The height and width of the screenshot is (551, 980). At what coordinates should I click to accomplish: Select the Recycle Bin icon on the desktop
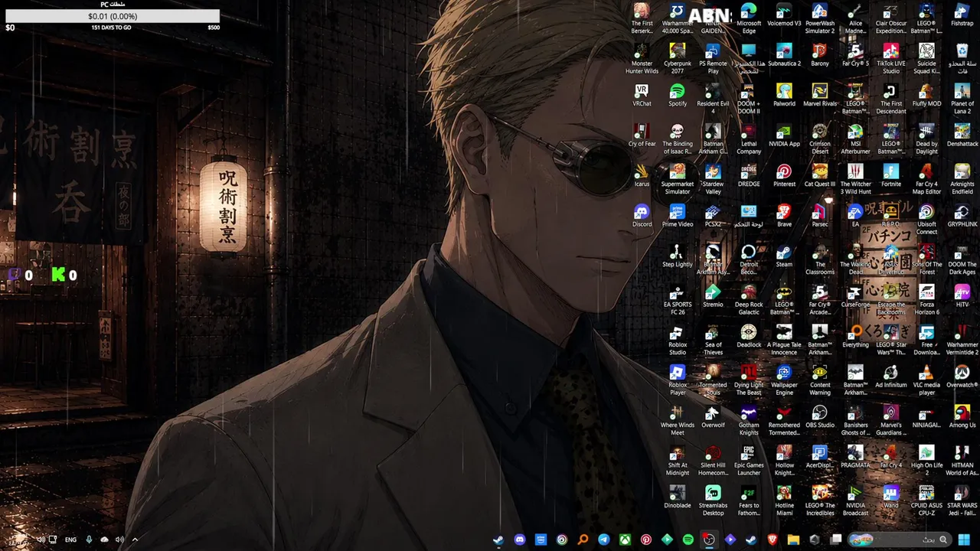[962, 59]
